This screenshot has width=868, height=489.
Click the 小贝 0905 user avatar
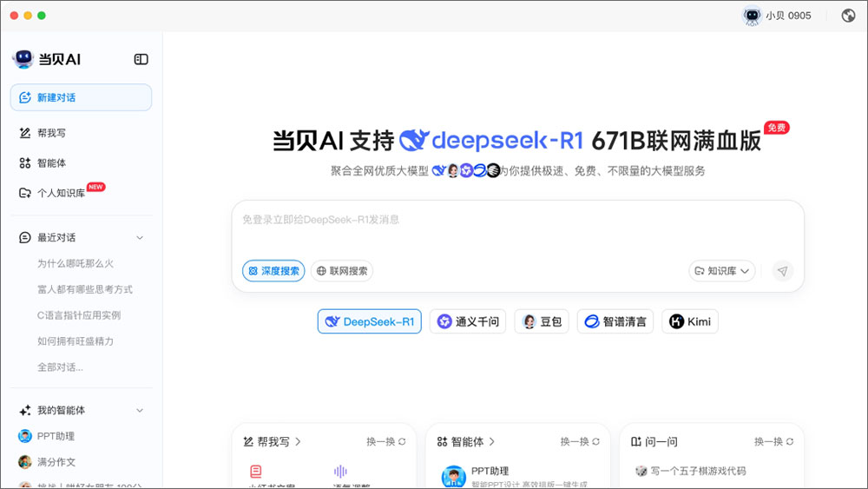752,16
